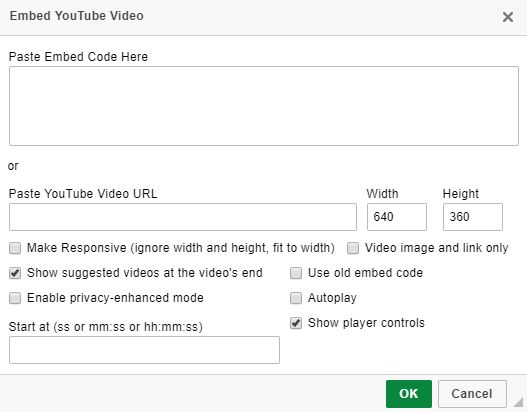Close the Embed YouTube Video dialog
This screenshot has height=412, width=527.
point(508,17)
